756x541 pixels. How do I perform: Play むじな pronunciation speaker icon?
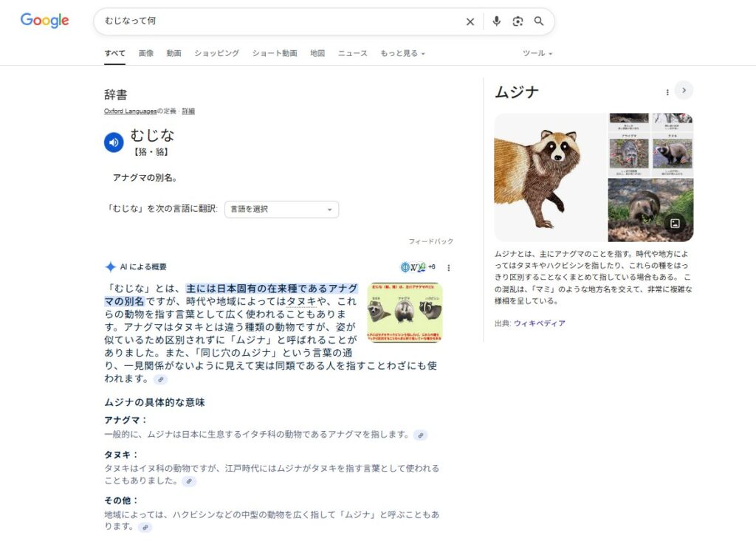114,142
